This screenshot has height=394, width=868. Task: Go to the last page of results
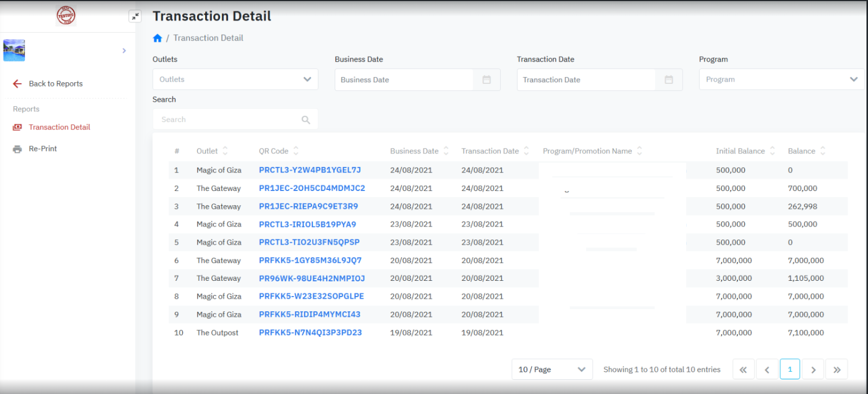(x=836, y=370)
